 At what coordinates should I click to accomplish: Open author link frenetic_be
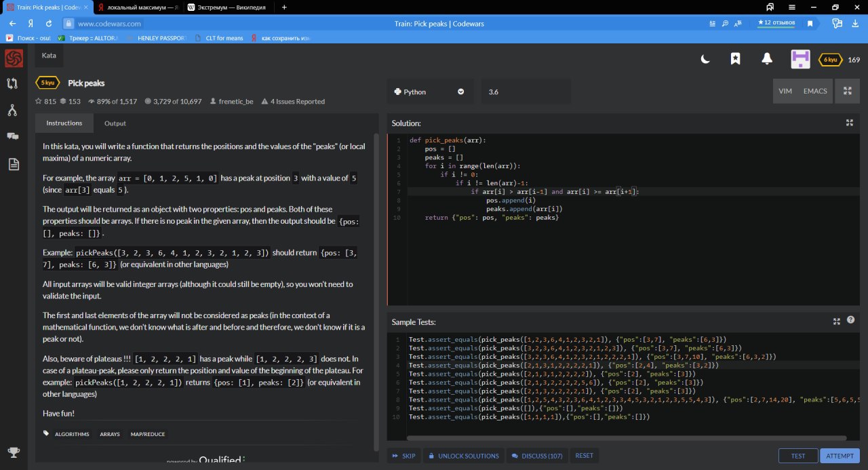coord(231,102)
